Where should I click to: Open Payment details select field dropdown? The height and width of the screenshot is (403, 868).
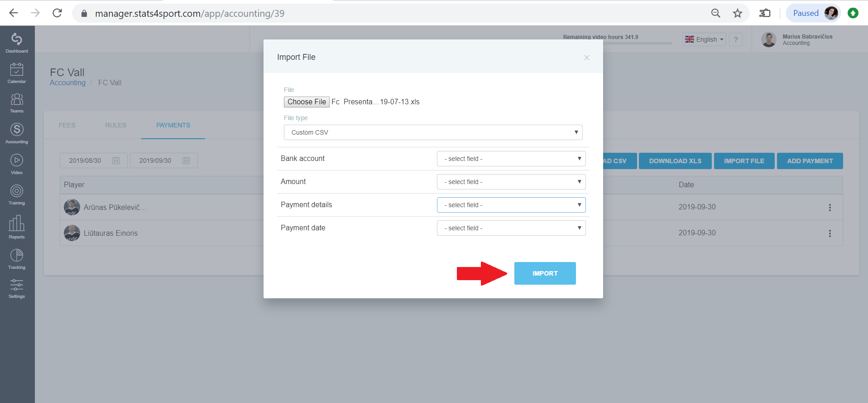point(511,205)
